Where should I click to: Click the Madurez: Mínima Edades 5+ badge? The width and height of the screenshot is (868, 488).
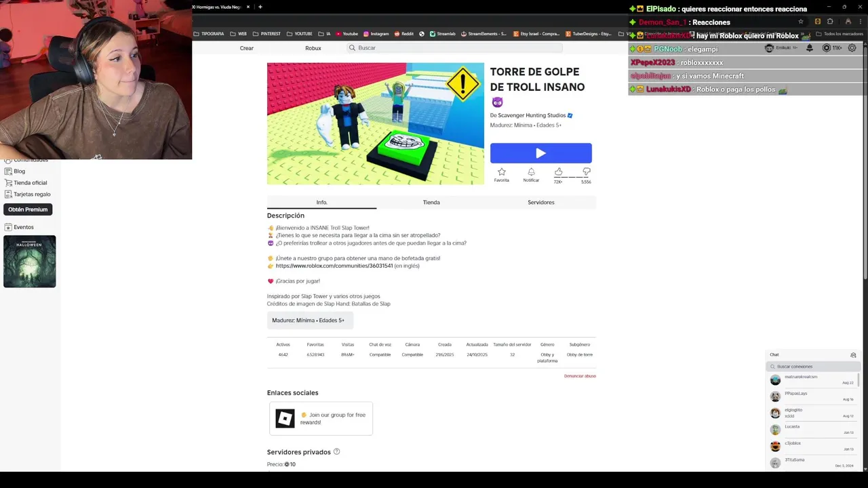(310, 320)
